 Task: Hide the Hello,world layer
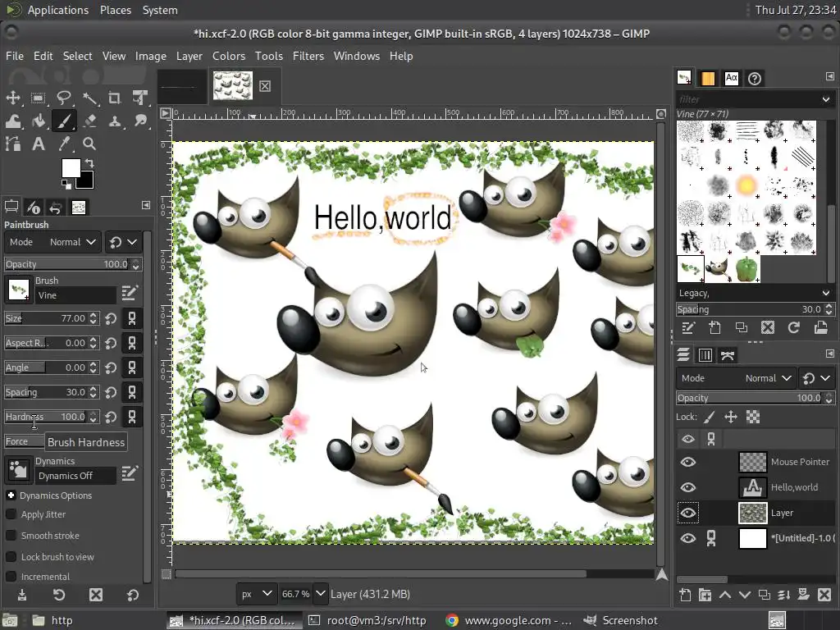click(x=687, y=487)
